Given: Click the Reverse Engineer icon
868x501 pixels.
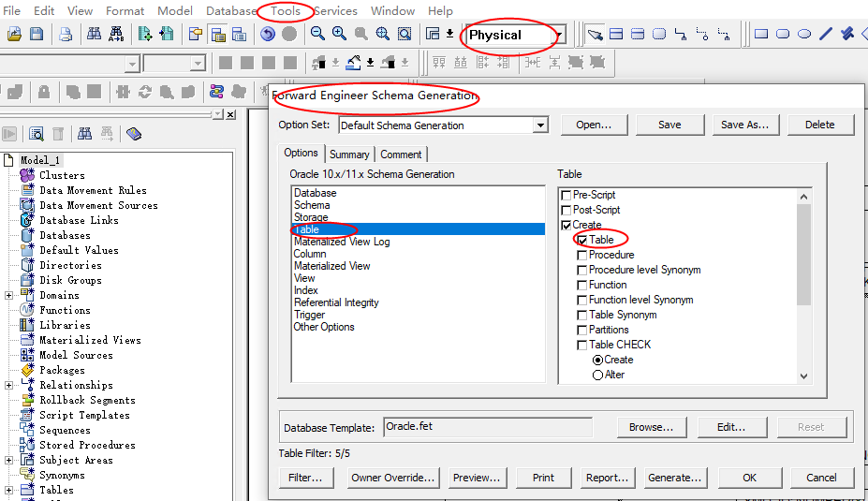Looking at the screenshot, I should (167, 35).
